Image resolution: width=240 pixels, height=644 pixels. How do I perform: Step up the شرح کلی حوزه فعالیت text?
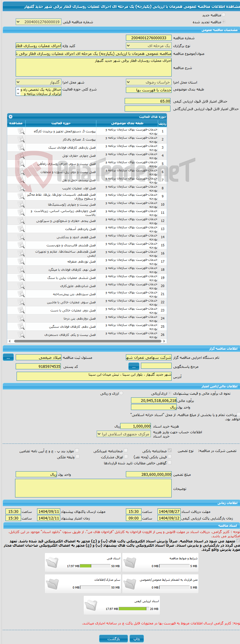[x=18, y=89]
